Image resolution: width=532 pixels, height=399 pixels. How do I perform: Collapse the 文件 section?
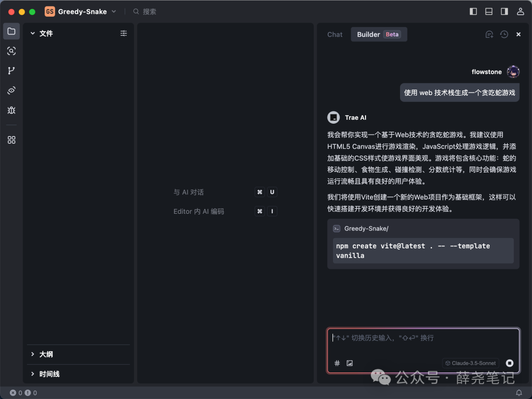coord(33,33)
